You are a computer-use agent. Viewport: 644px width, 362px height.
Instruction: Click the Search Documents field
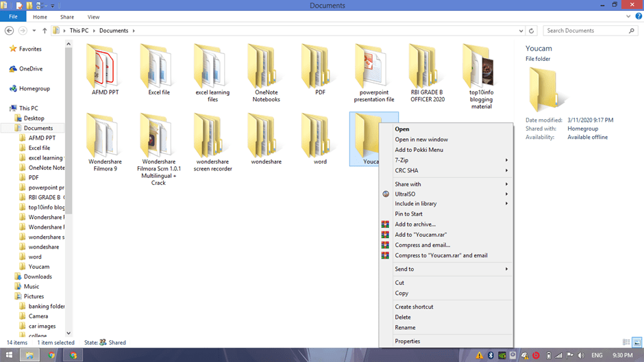586,31
